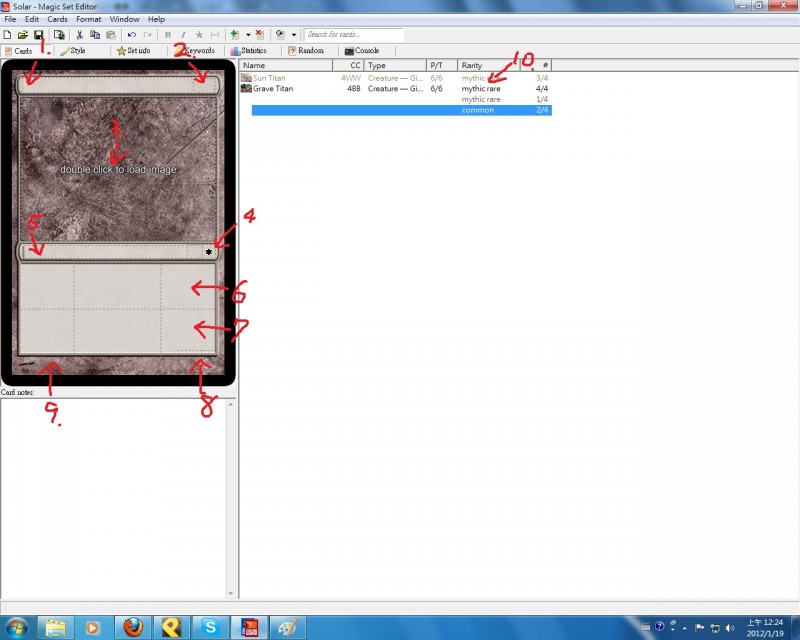Open the Format menu

point(88,19)
